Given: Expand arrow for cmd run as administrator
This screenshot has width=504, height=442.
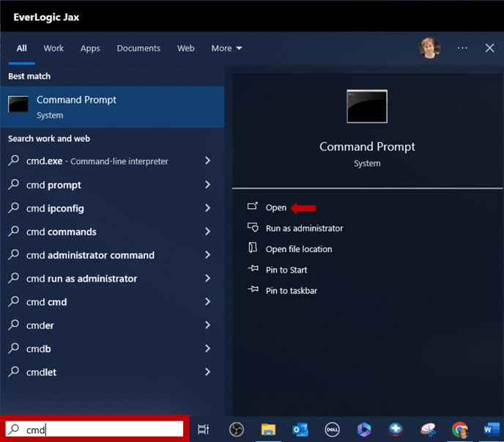Looking at the screenshot, I should point(208,279).
